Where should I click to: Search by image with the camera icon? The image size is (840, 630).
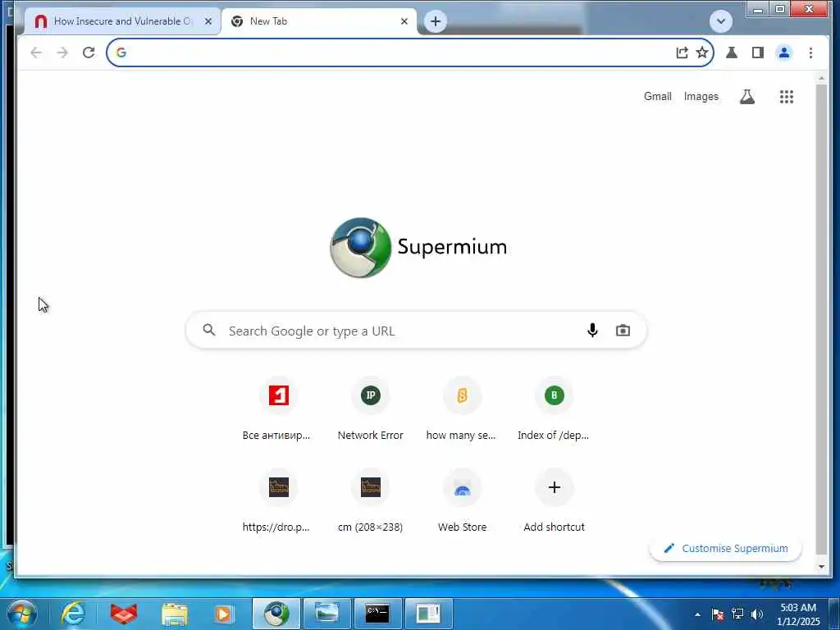pyautogui.click(x=623, y=331)
